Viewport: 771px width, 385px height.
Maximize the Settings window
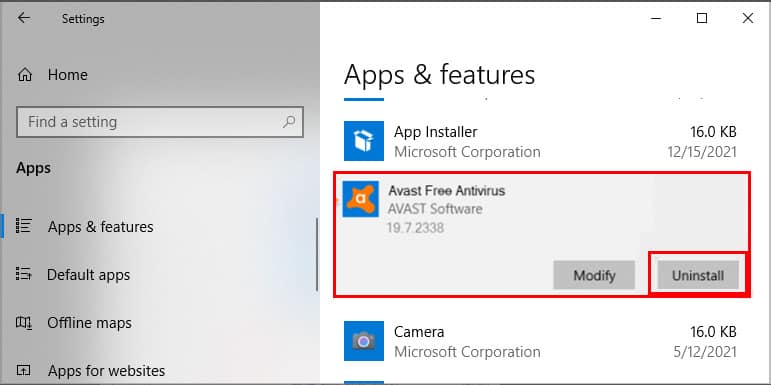(702, 19)
